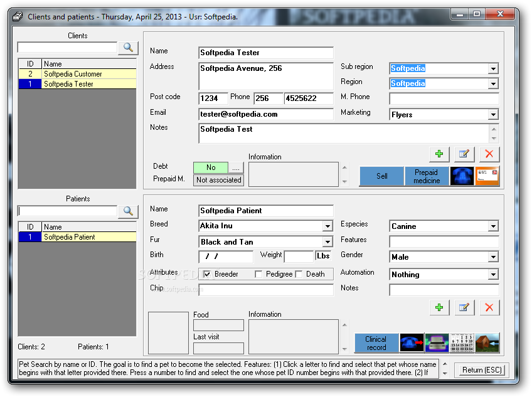Viewport: 532px width, 397px height.
Task: Click the house icon in patient panel
Action: 487,342
